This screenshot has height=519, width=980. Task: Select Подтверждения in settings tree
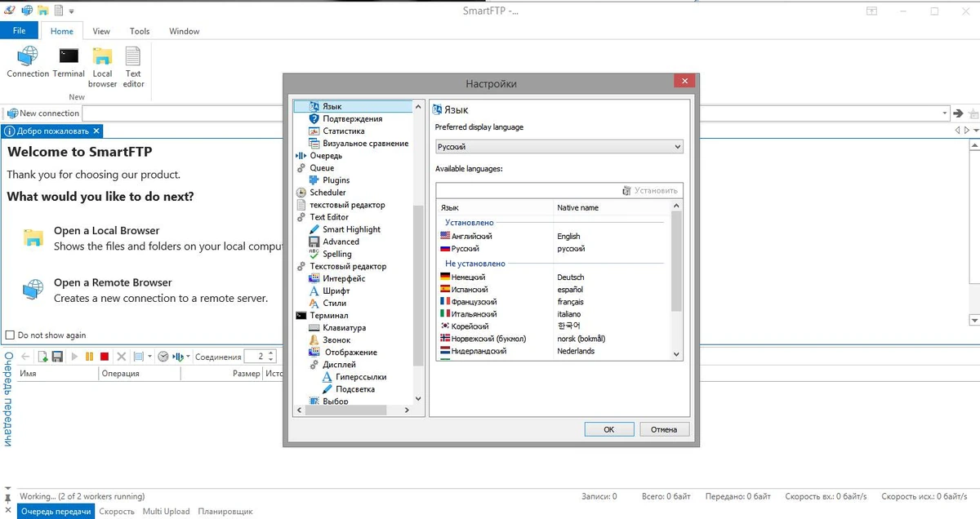click(x=352, y=118)
